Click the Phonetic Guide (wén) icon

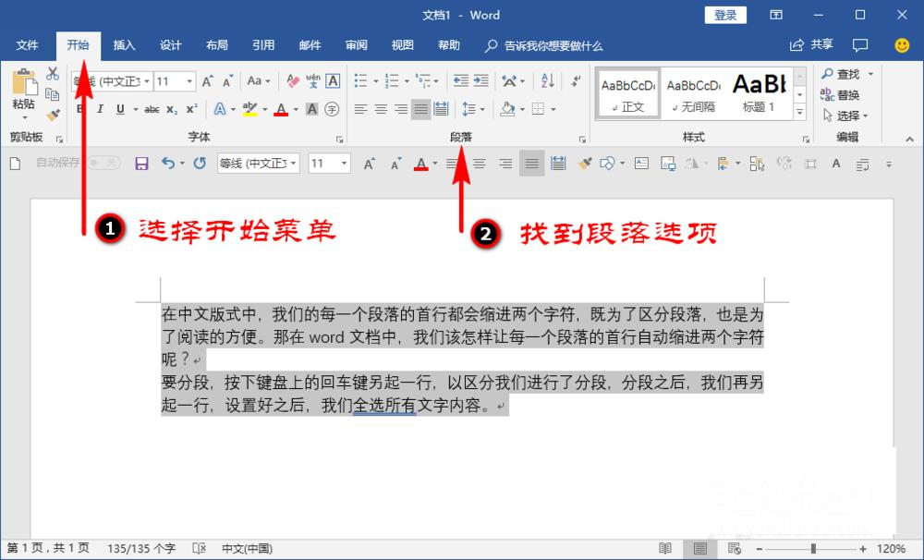[313, 80]
